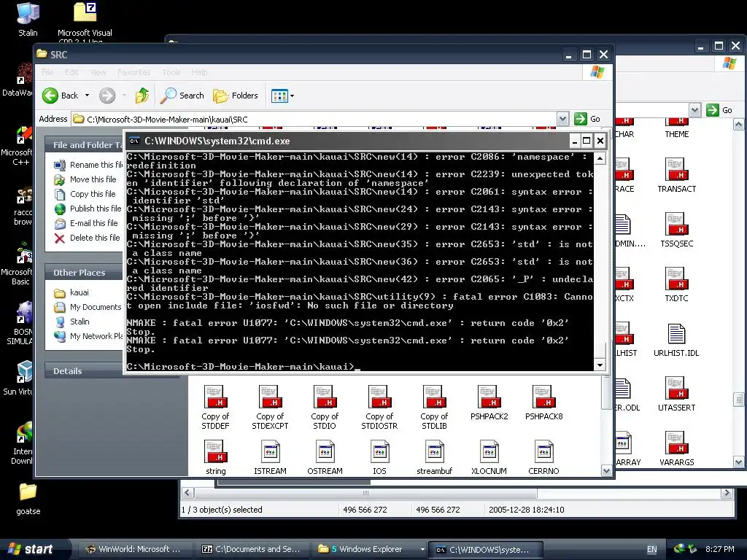Select Rename this file task
The width and height of the screenshot is (747, 560).
pyautogui.click(x=88, y=165)
